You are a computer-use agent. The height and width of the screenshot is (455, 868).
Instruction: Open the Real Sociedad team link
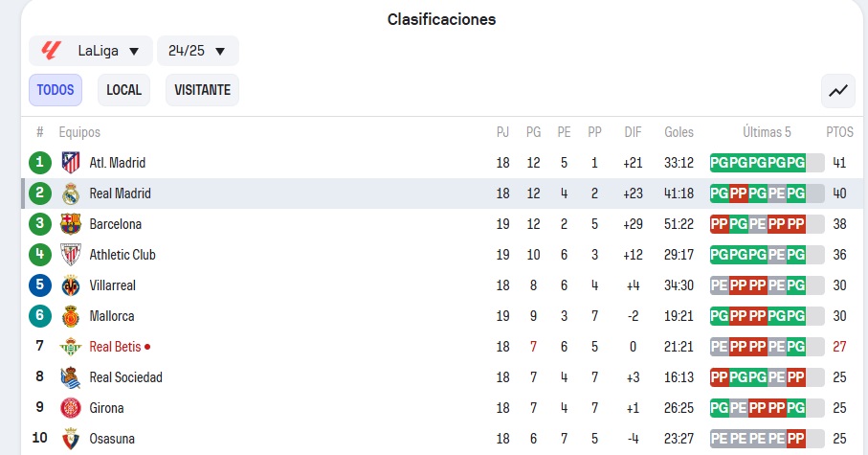(125, 377)
